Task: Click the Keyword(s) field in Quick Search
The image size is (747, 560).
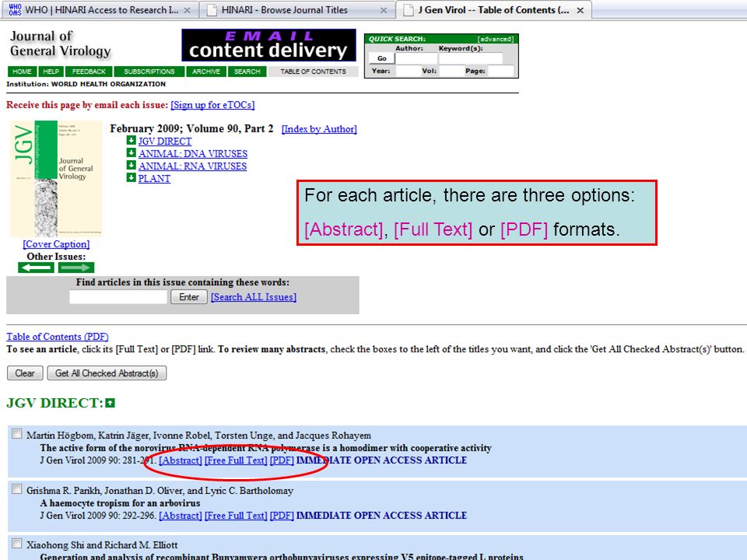Action: point(470,58)
